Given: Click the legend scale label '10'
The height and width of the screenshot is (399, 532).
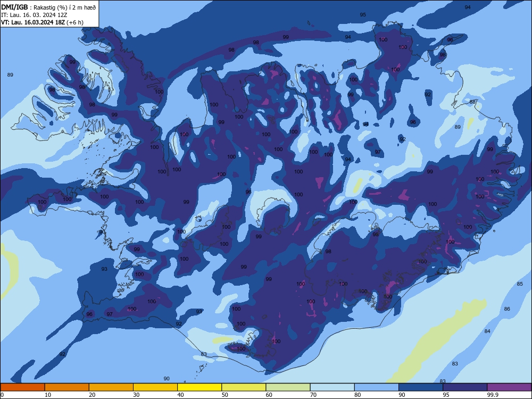Looking at the screenshot, I should 48,395.
